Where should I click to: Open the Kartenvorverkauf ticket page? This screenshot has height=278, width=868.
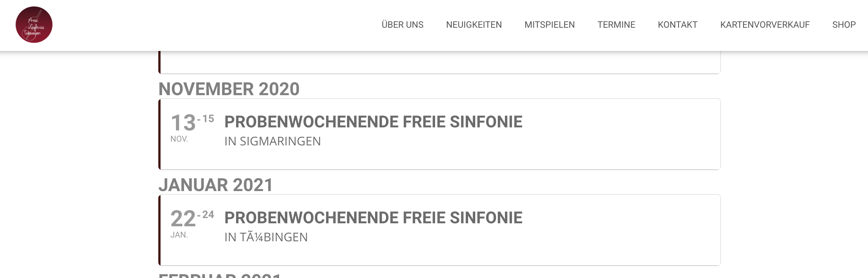(x=765, y=25)
